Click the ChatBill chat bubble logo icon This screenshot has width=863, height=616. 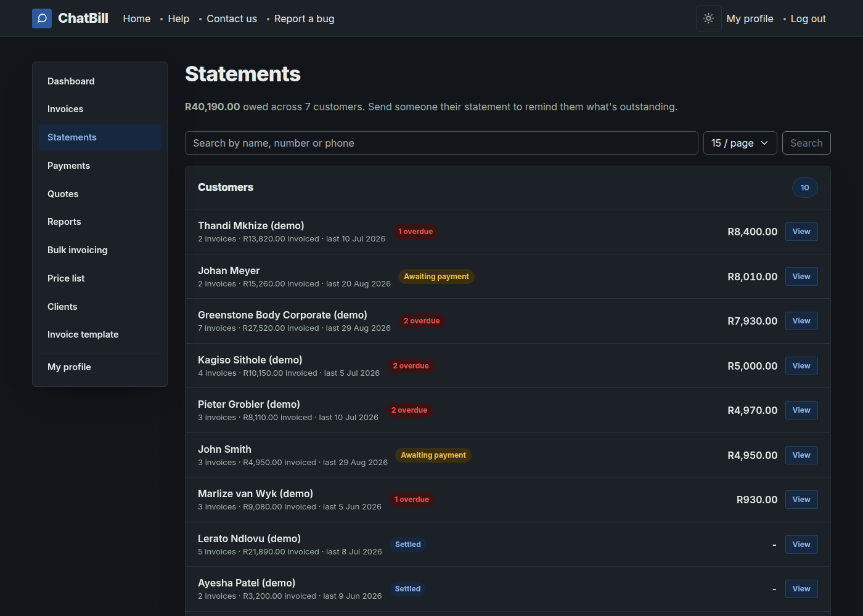tap(42, 18)
